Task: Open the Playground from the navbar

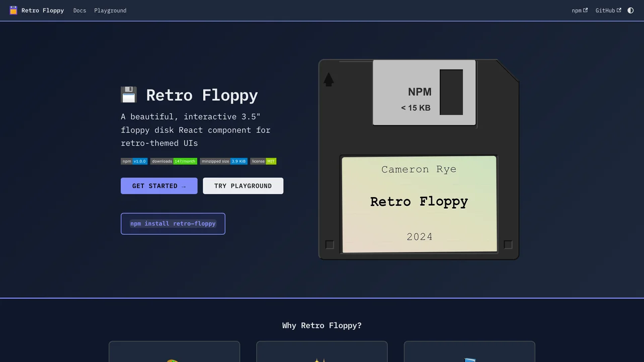Action: point(110,10)
